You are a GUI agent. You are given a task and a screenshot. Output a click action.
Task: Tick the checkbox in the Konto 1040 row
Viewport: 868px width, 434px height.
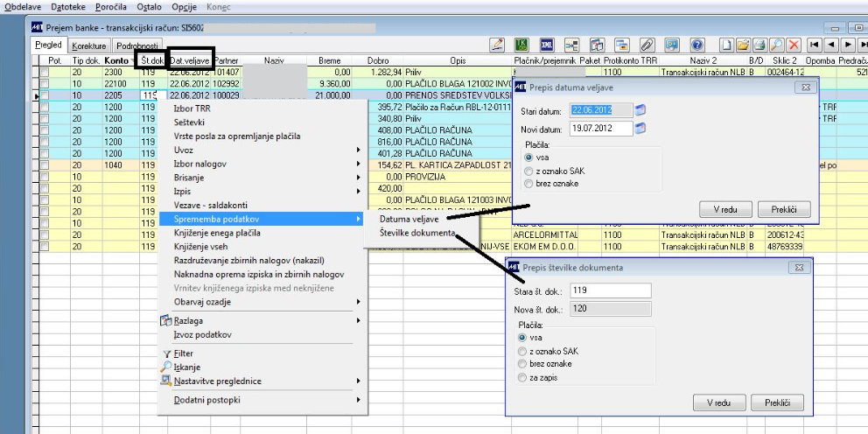(43, 165)
